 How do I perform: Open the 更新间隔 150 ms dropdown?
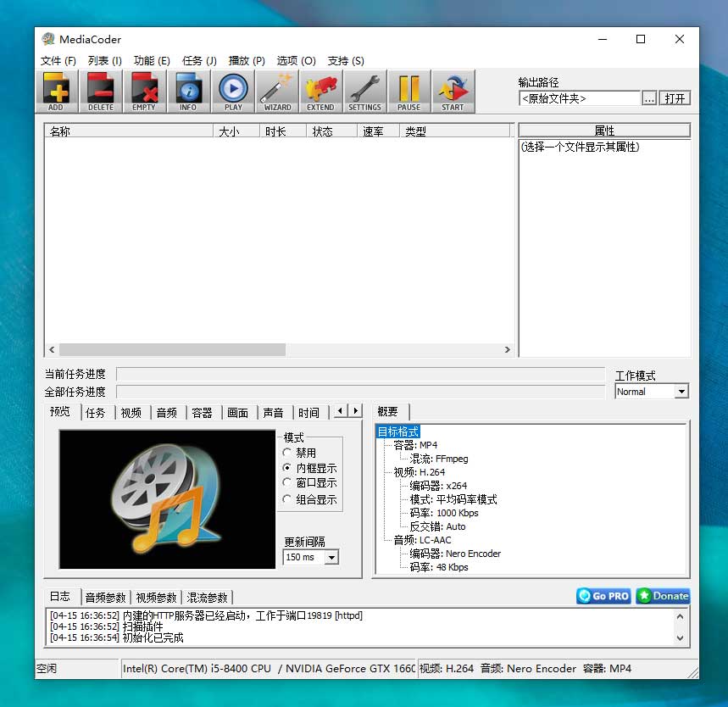pyautogui.click(x=310, y=557)
